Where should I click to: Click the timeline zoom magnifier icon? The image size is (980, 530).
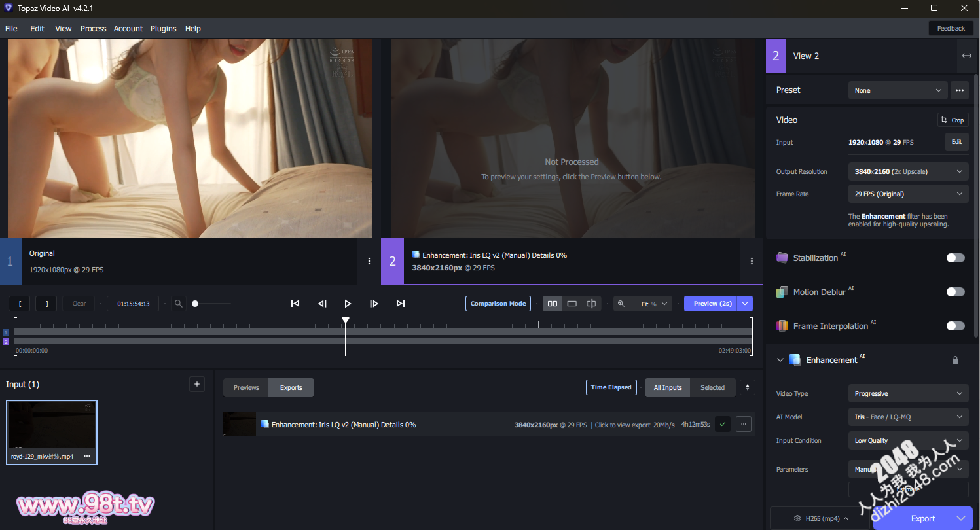point(178,304)
